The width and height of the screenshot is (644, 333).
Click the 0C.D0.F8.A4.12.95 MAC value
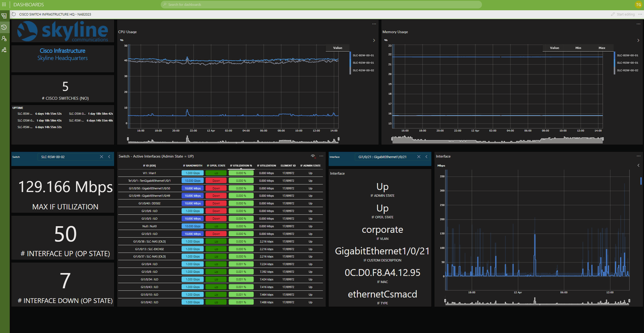(382, 273)
